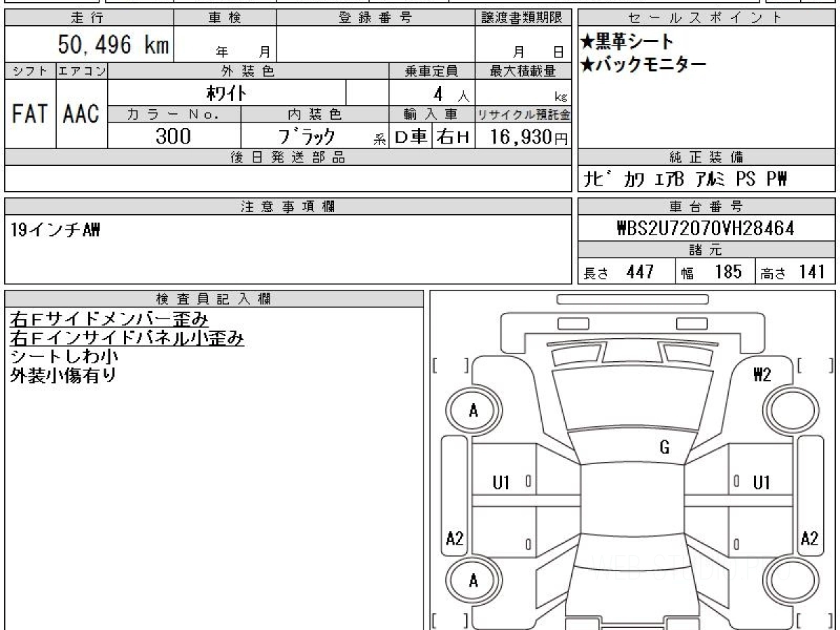The height and width of the screenshot is (630, 840).
Task: Click the セールスポイント header
Action: coord(706,18)
